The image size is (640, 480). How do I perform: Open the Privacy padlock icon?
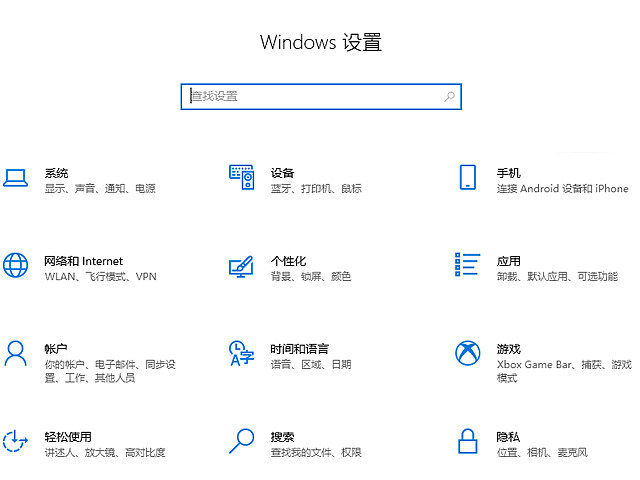468,441
